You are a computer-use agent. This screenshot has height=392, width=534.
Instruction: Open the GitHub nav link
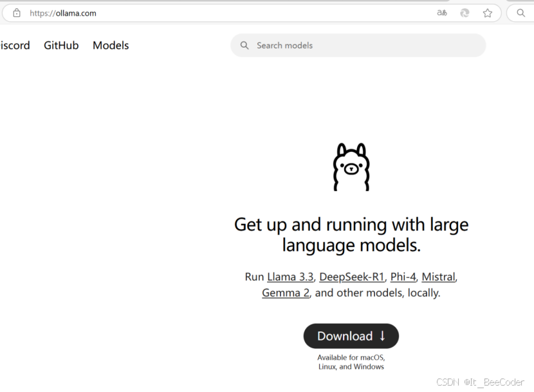pos(61,45)
